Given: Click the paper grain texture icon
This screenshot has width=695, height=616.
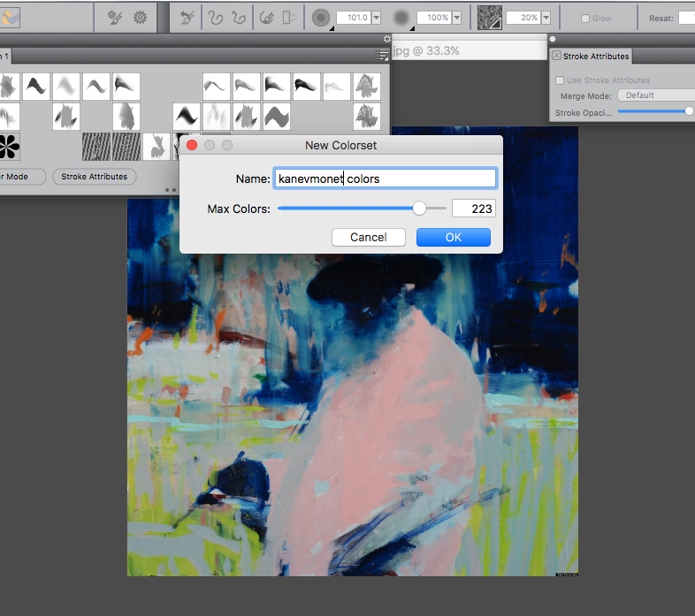Looking at the screenshot, I should (x=490, y=18).
